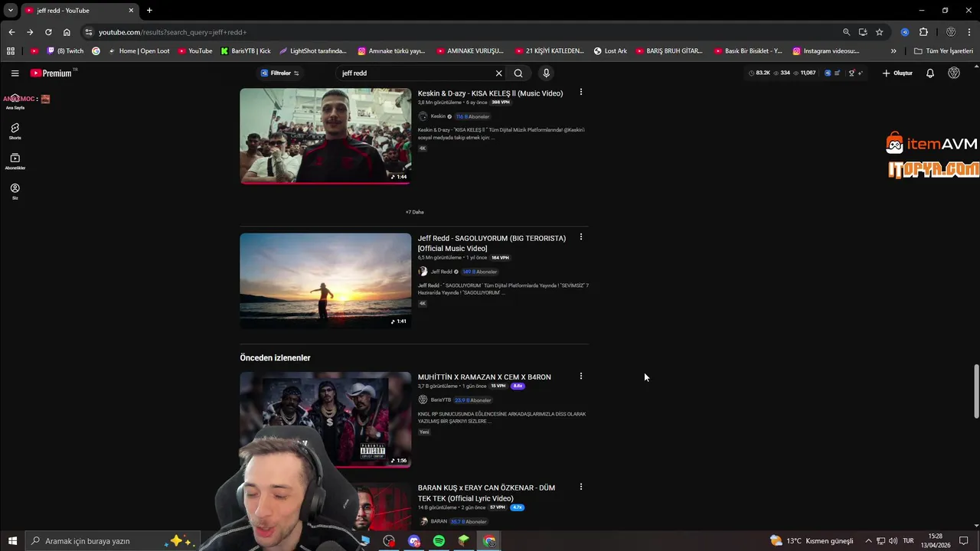Open Discord from the taskbar
This screenshot has width=980, height=551.
pyautogui.click(x=414, y=541)
